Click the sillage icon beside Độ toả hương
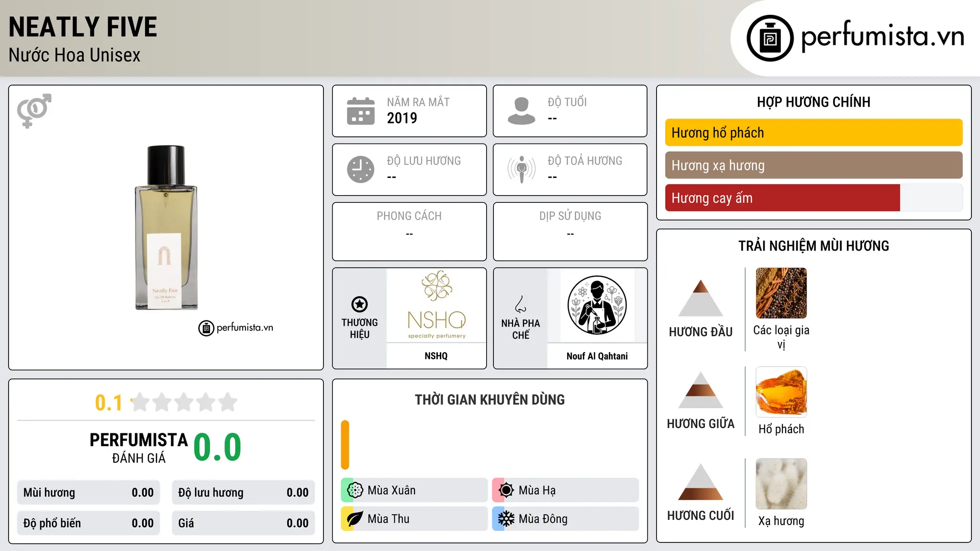The image size is (980, 551). point(522,169)
